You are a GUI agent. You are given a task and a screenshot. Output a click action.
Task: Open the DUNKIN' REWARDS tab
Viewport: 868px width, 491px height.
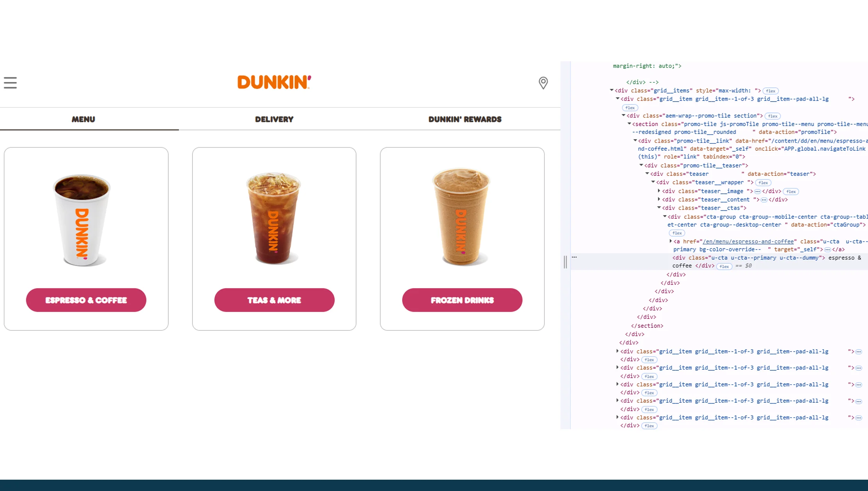pos(465,119)
